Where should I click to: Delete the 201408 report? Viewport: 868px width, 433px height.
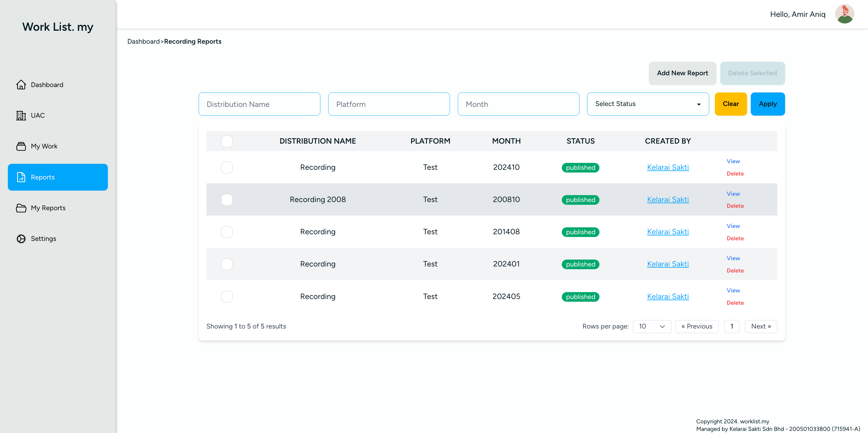pyautogui.click(x=735, y=238)
